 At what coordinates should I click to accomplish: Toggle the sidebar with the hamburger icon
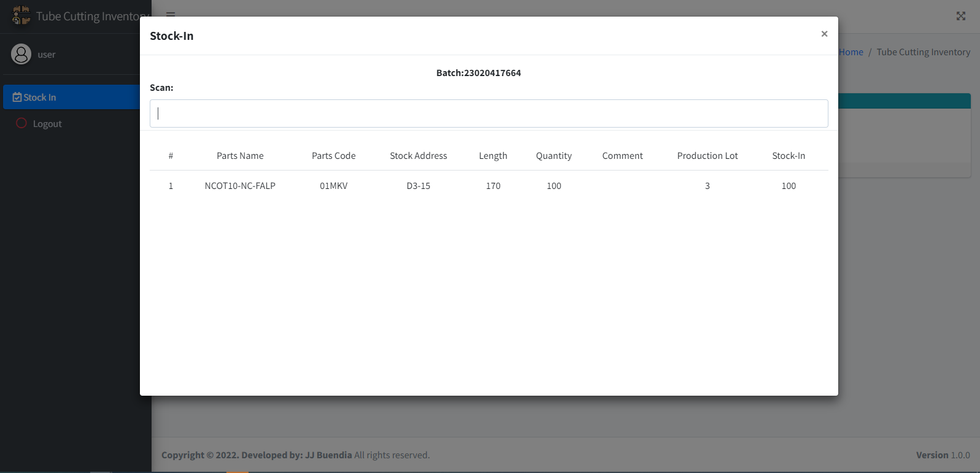click(171, 14)
